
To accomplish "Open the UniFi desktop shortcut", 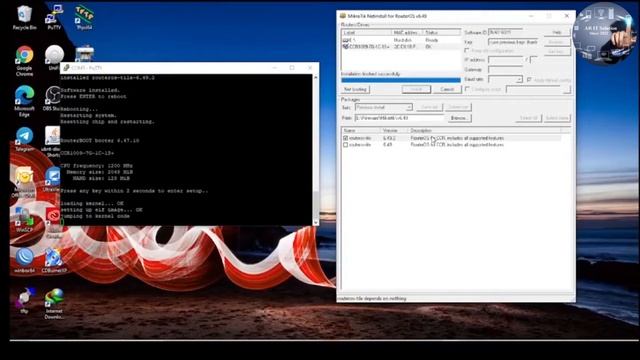I will point(54,56).
